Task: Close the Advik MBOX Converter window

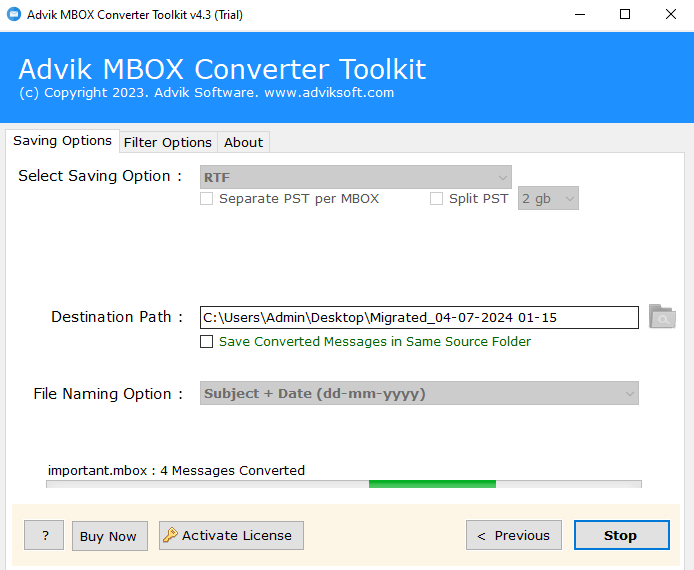Action: coord(671,15)
